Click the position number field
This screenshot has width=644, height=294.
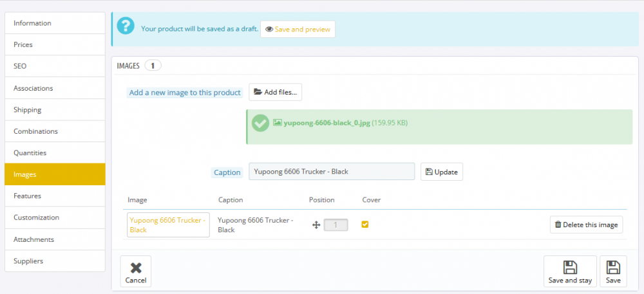336,225
